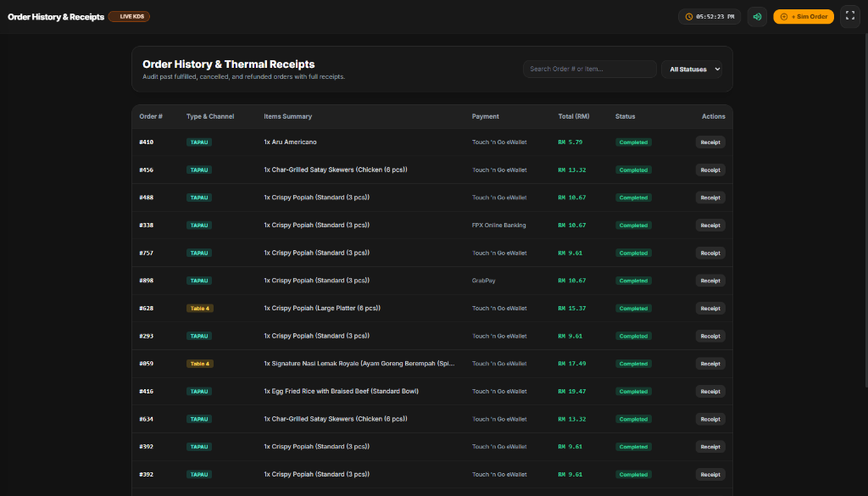Screen dimensions: 868x496
Task: Click the Type & Channel column header
Action: click(210, 116)
